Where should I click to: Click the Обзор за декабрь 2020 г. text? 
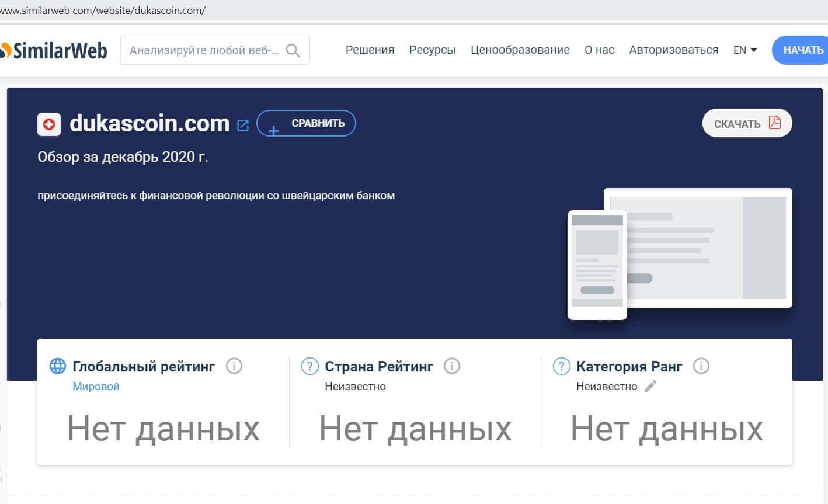pyautogui.click(x=123, y=157)
